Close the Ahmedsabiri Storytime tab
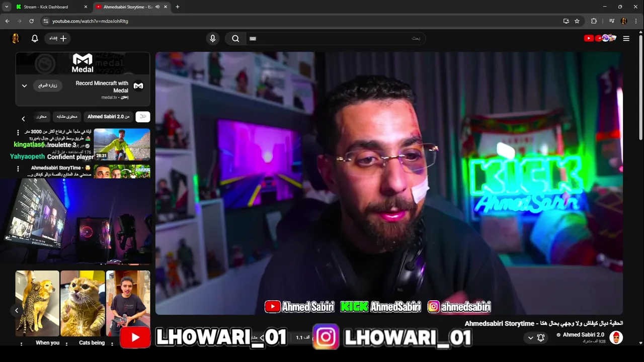 pyautogui.click(x=165, y=7)
